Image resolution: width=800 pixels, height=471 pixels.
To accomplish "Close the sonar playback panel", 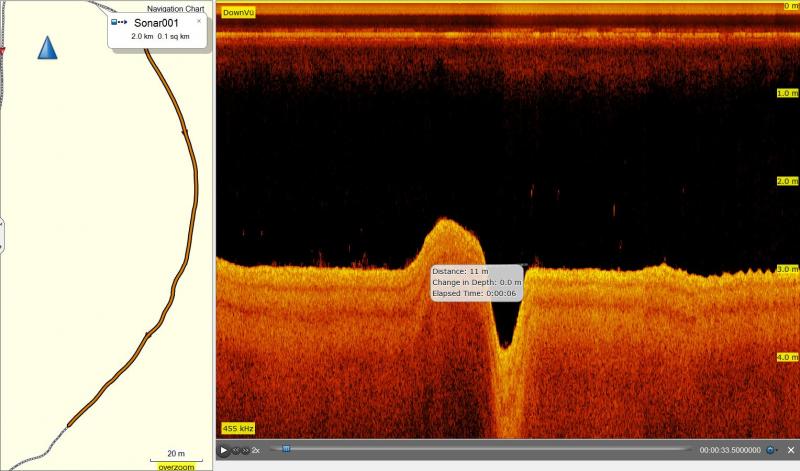I will coord(790,451).
